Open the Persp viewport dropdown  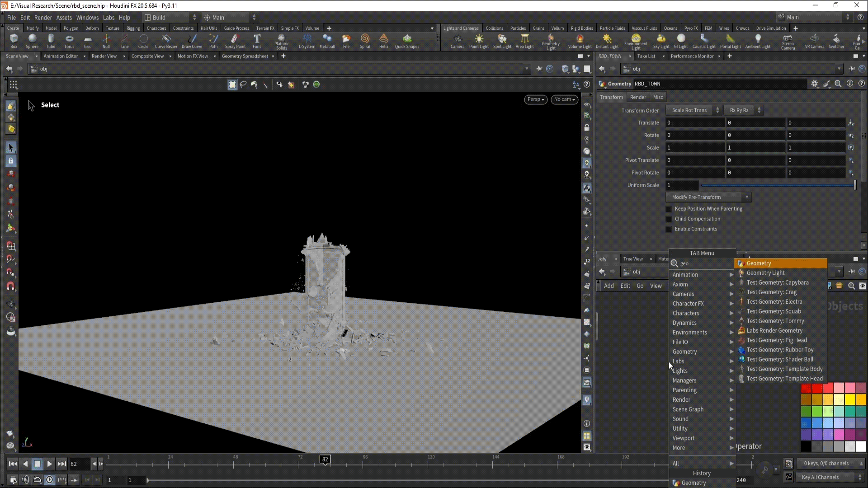tap(536, 99)
